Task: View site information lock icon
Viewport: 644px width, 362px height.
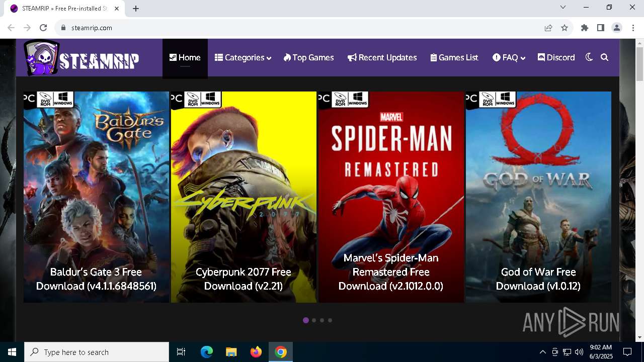Action: (x=63, y=28)
